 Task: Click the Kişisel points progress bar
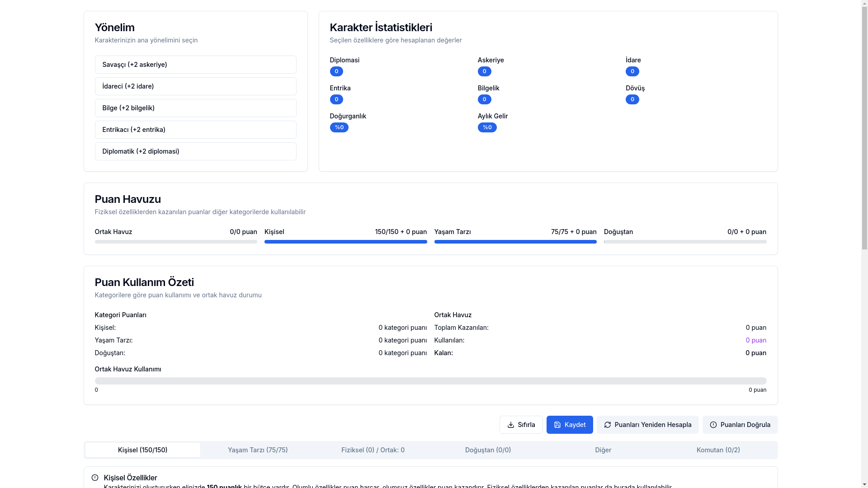point(345,242)
